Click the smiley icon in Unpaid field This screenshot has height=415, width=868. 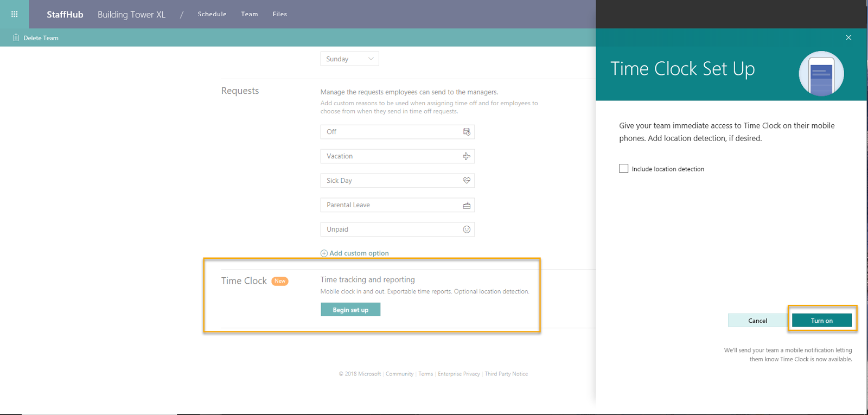click(x=467, y=229)
